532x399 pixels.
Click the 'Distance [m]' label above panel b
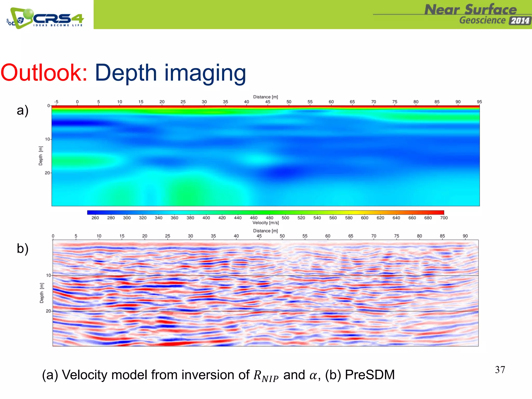(265, 231)
